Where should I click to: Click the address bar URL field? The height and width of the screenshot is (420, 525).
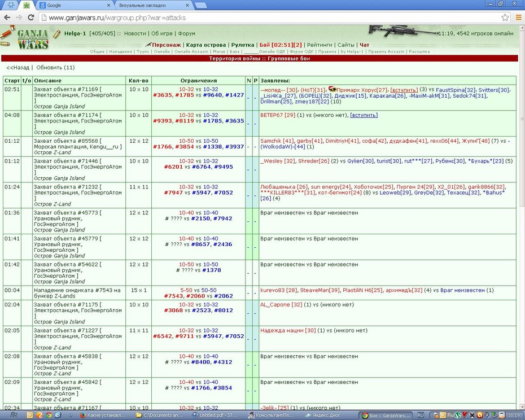pos(269,17)
